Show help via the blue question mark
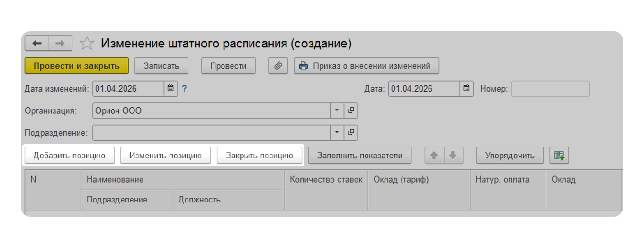Viewport: 644px width, 248px height. (185, 89)
